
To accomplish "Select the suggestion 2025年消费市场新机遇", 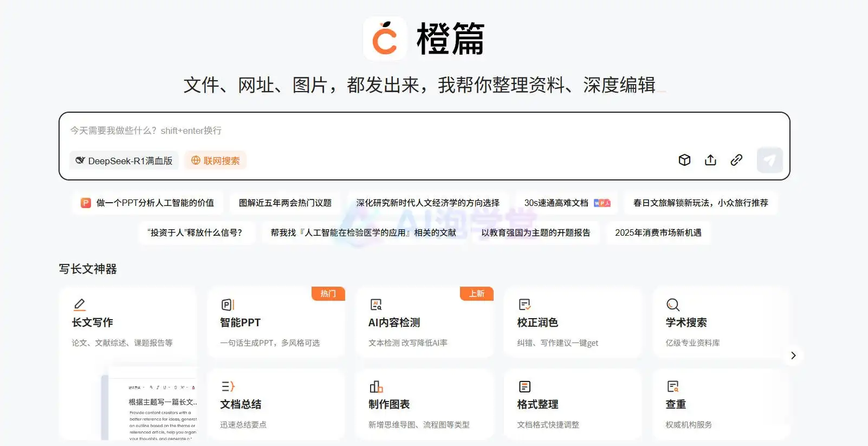I will 658,232.
